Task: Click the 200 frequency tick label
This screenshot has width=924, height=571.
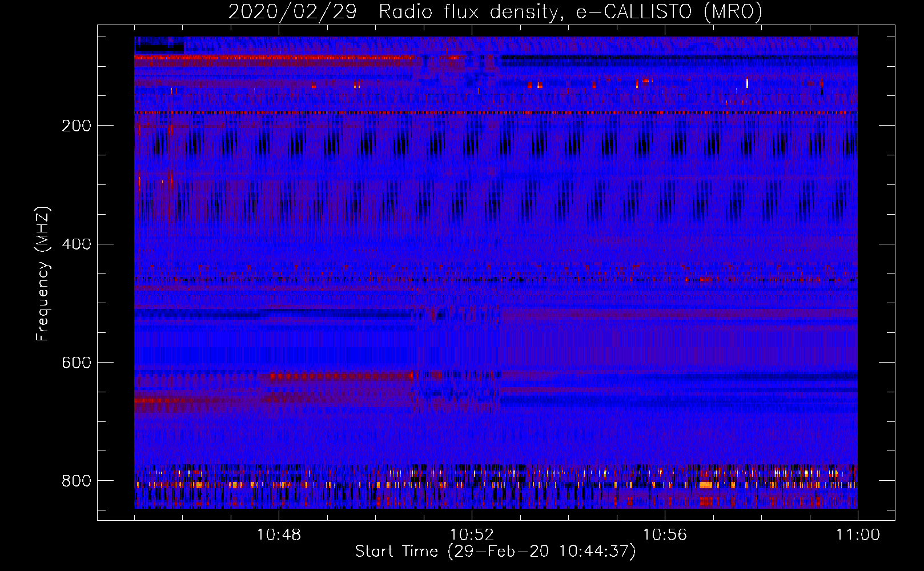Action: coord(77,126)
